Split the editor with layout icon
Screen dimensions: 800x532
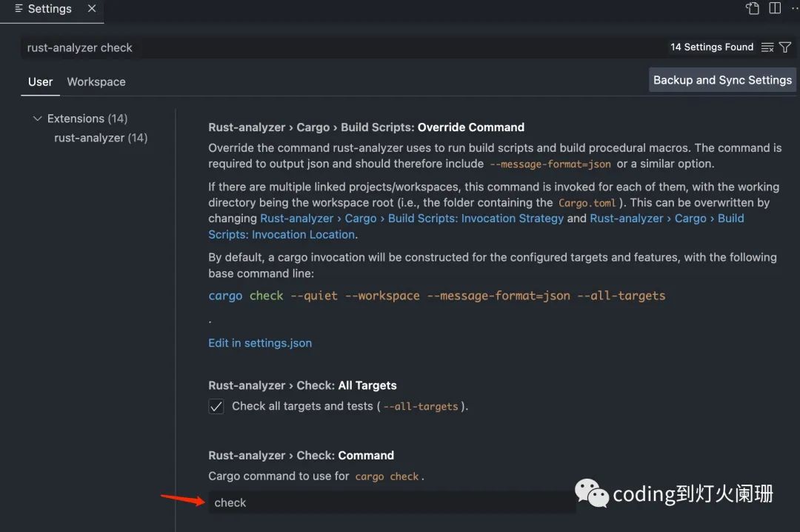pyautogui.click(x=775, y=8)
